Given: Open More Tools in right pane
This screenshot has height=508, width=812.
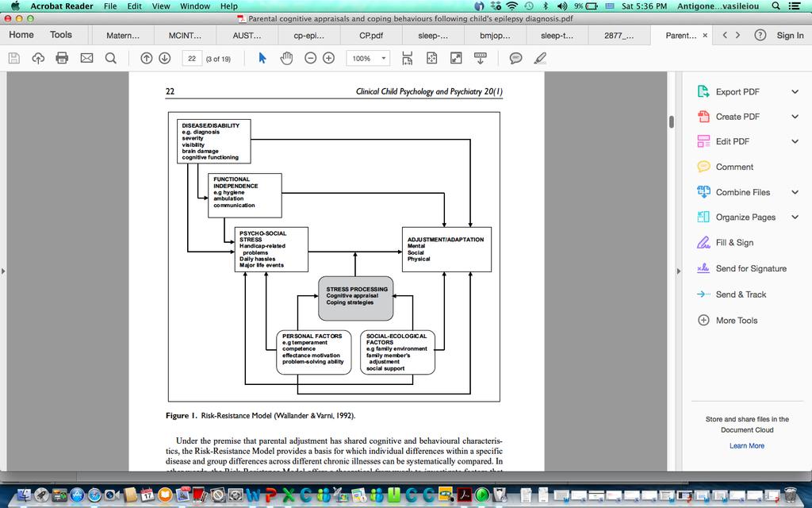Looking at the screenshot, I should (737, 321).
